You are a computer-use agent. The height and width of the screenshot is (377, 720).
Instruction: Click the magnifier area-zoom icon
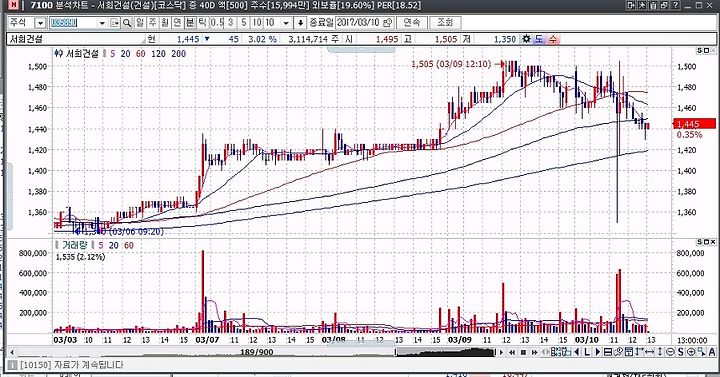click(701, 352)
